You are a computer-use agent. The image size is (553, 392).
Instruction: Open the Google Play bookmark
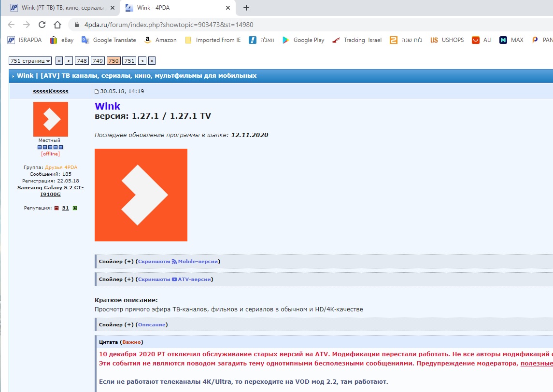click(x=303, y=40)
